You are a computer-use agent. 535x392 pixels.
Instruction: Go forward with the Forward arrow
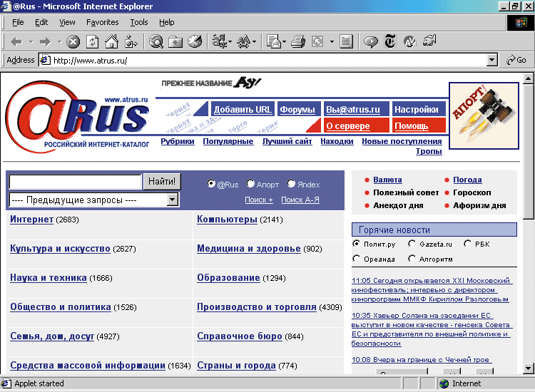tap(45, 42)
